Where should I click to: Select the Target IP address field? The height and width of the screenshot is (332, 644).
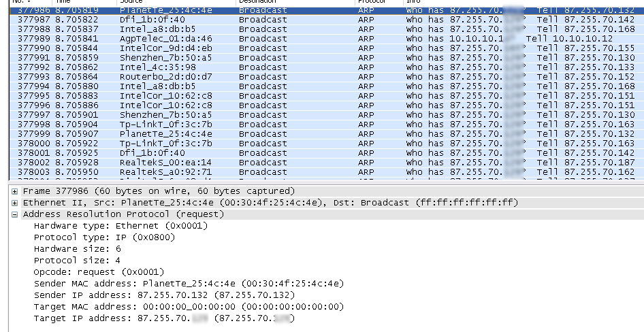coord(164,318)
